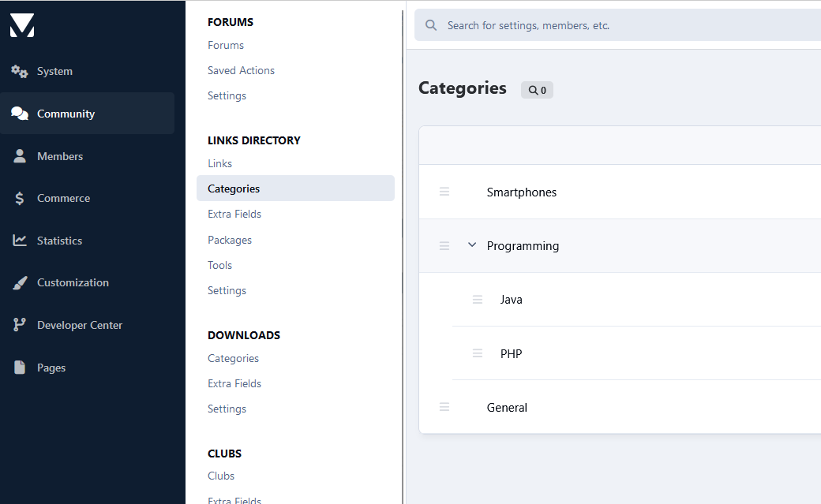Open Commerce dollar sign icon
Viewport: 821px width, 504px height.
point(20,199)
